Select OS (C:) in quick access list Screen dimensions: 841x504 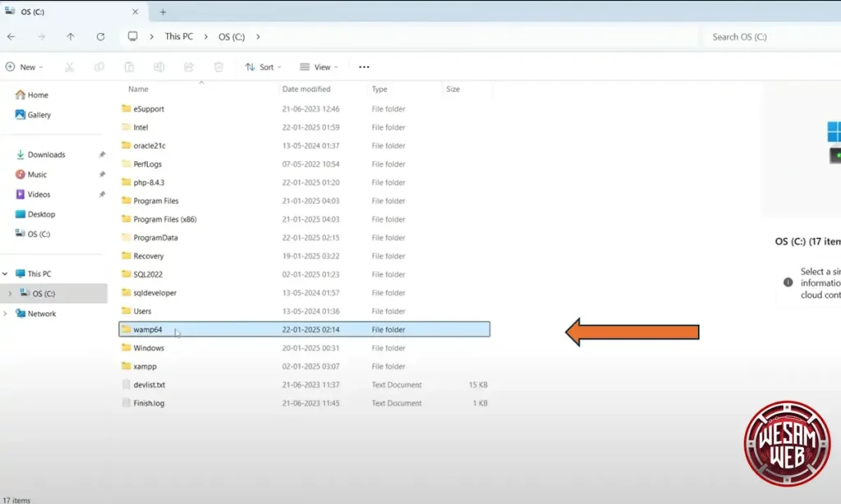point(32,234)
